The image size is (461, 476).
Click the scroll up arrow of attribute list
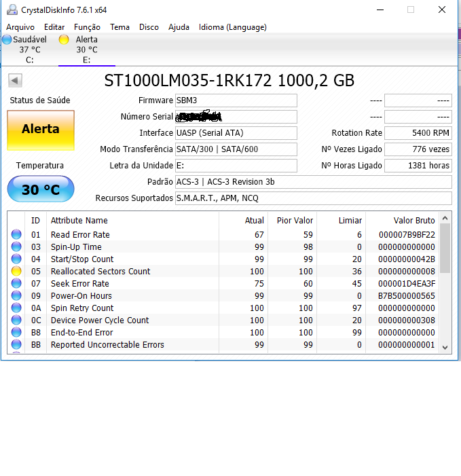445,218
